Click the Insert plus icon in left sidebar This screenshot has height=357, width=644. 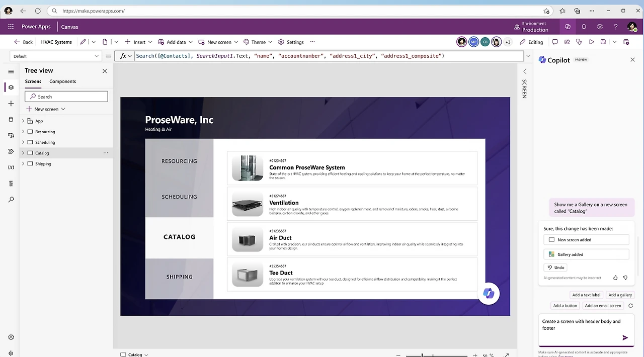(11, 104)
